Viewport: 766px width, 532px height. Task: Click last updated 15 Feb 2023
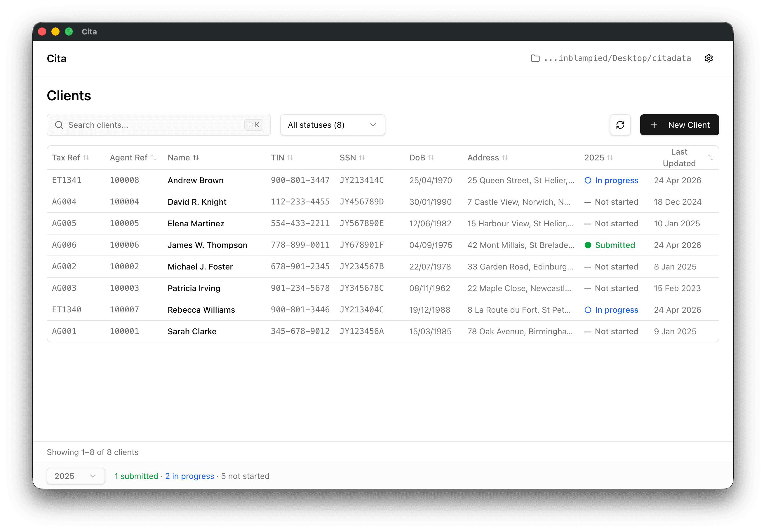click(x=677, y=288)
